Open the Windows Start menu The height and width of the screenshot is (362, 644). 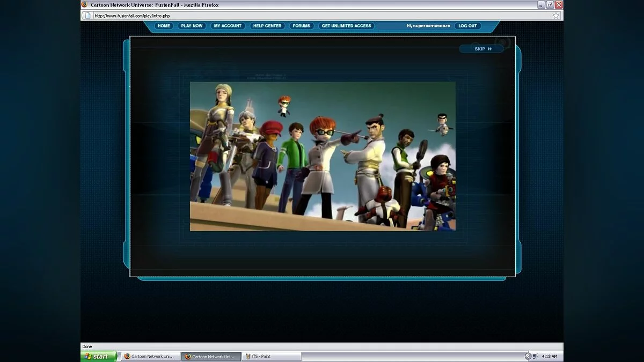coord(99,356)
